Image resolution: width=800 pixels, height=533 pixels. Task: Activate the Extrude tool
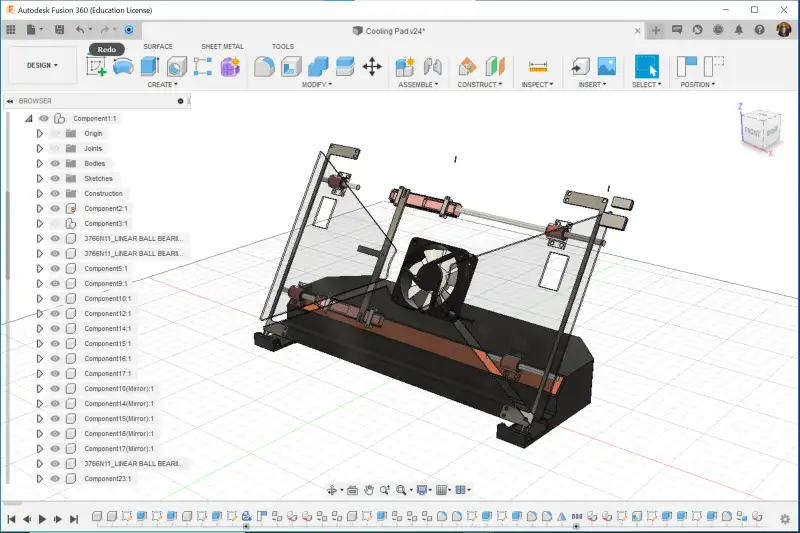tap(150, 66)
